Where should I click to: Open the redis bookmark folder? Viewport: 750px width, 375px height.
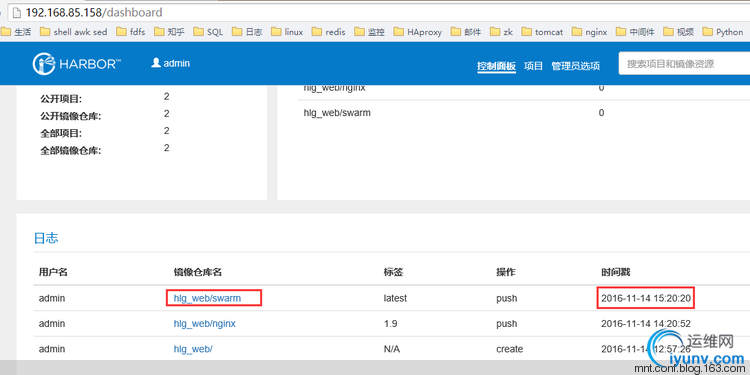pyautogui.click(x=329, y=32)
